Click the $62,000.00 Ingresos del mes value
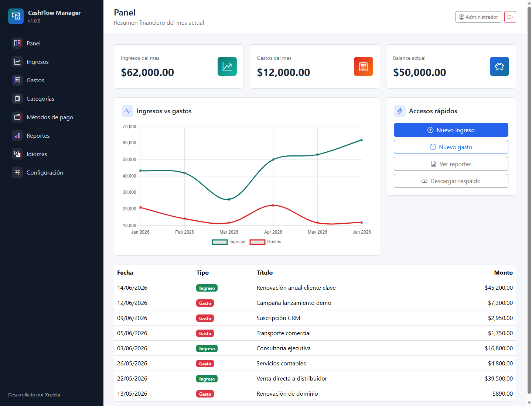 click(x=147, y=72)
